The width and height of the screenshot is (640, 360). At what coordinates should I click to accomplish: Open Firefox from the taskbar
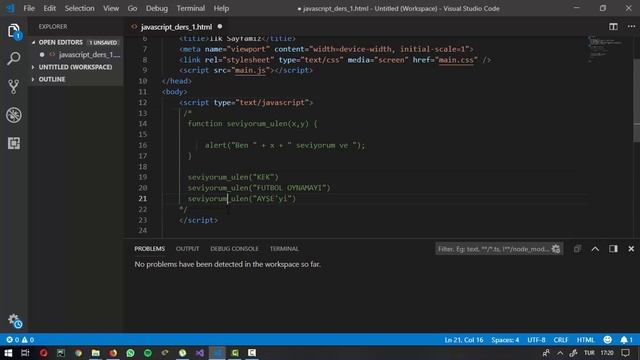point(113,353)
